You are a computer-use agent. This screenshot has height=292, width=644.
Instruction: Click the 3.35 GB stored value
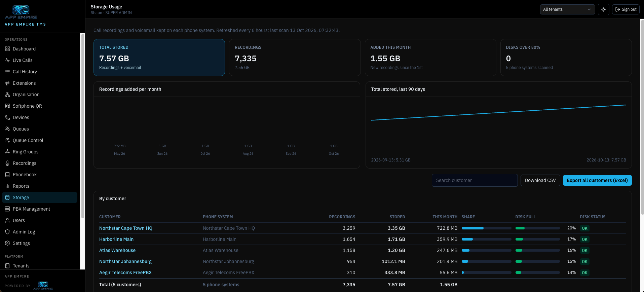coord(396,228)
